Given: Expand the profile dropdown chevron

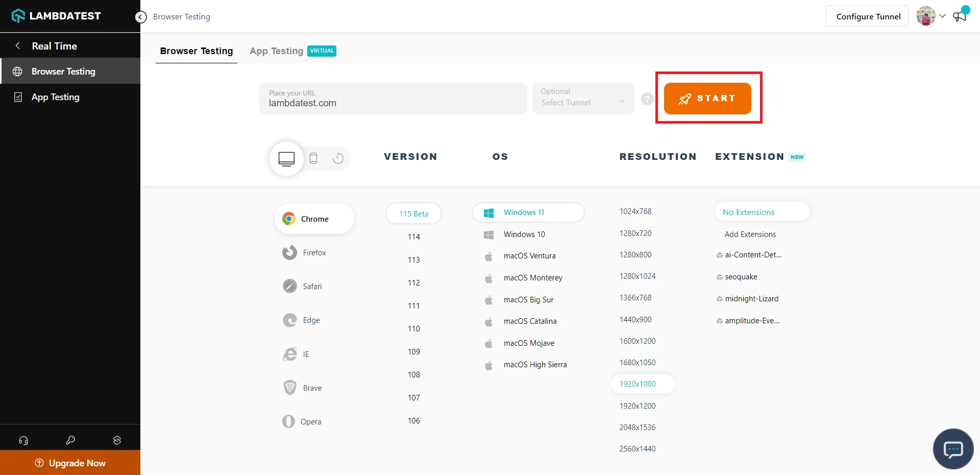Looking at the screenshot, I should pyautogui.click(x=942, y=16).
